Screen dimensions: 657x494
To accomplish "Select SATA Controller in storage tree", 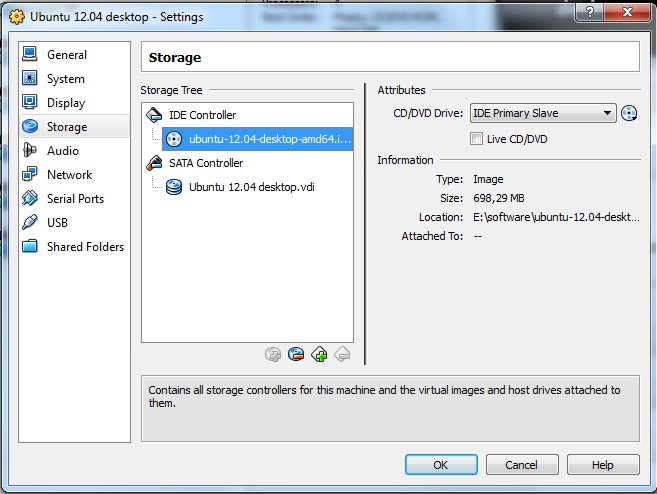I will pos(206,163).
